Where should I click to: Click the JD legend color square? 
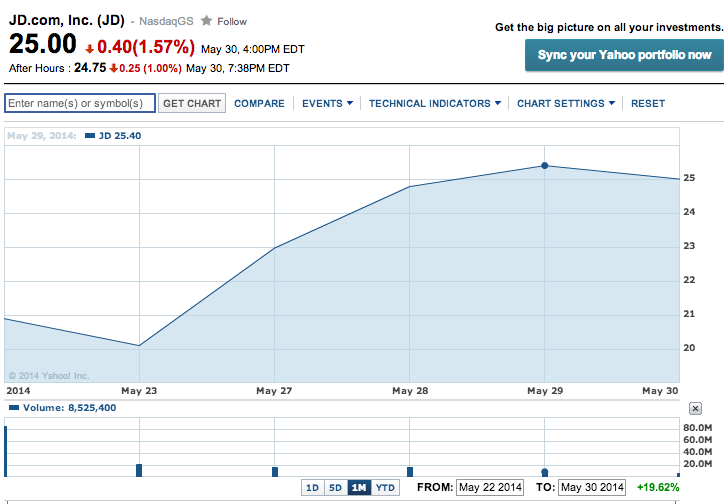[90, 135]
